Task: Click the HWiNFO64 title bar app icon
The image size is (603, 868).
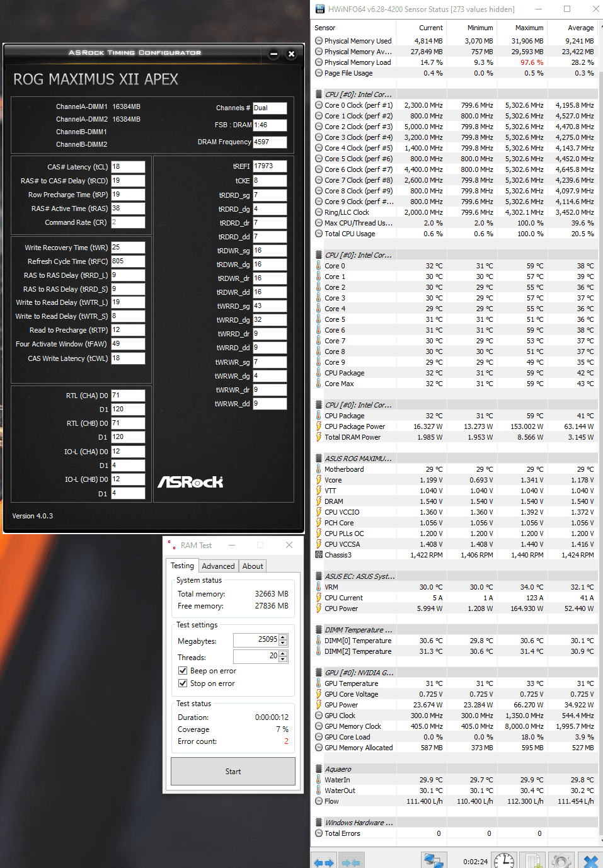Action: [320, 9]
